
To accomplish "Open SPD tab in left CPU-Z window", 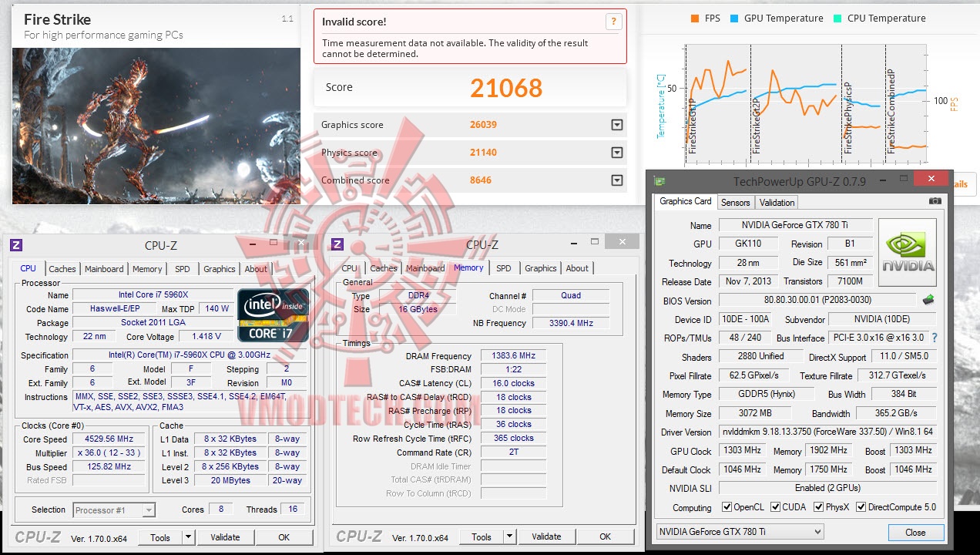I will 183,269.
